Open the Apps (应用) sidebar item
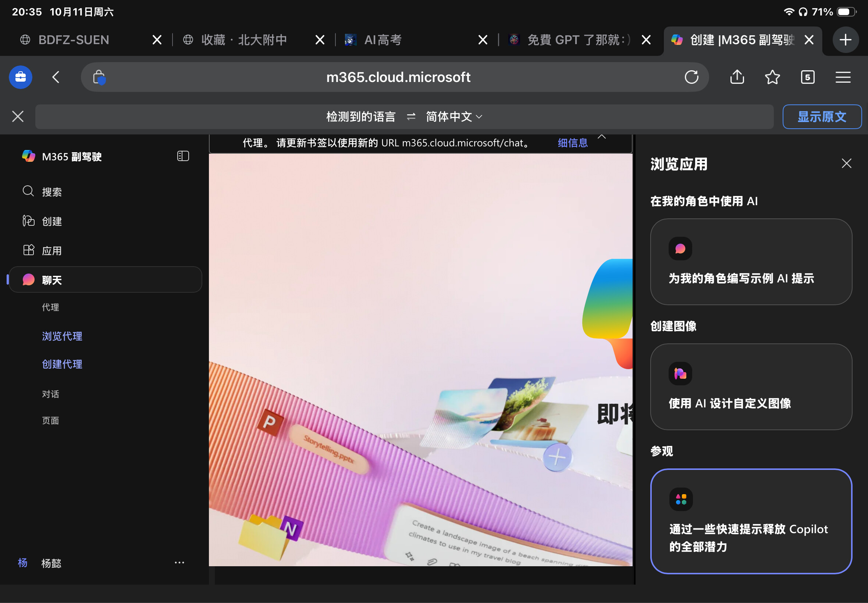This screenshot has height=603, width=868. pyautogui.click(x=51, y=250)
